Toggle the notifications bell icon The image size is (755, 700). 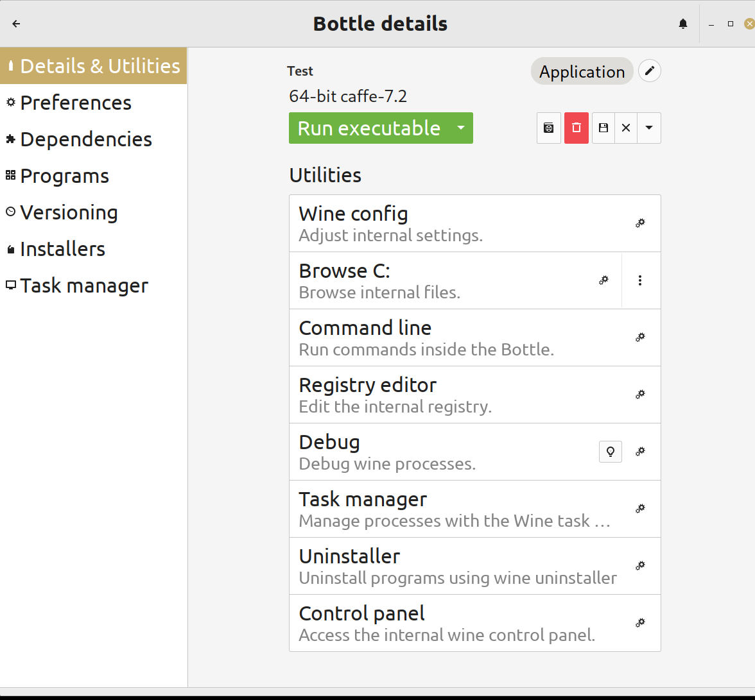click(x=682, y=23)
